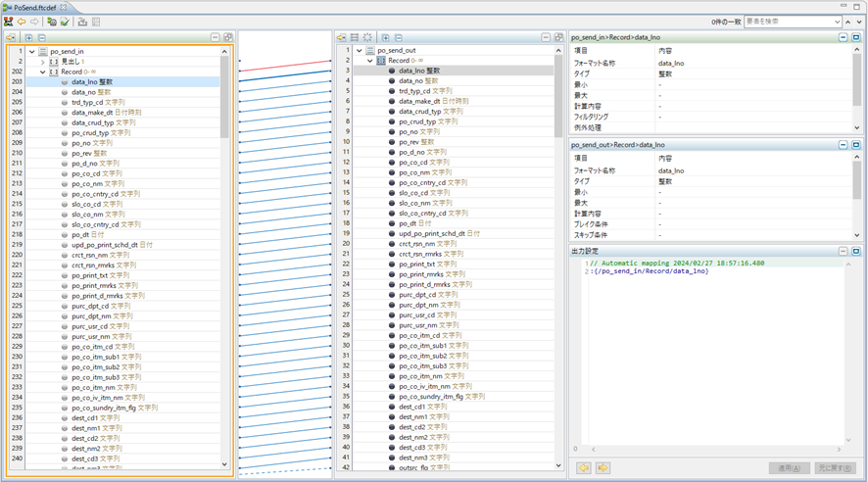Click expand-all plus icon in po_send_out panel
The width and height of the screenshot is (868, 482).
[385, 38]
